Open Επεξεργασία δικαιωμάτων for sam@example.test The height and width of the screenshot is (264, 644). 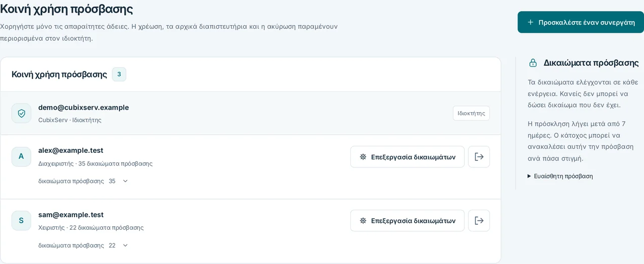point(408,221)
